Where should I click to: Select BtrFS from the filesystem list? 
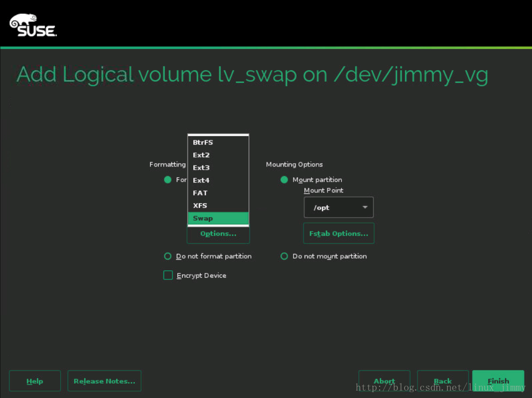(218, 143)
